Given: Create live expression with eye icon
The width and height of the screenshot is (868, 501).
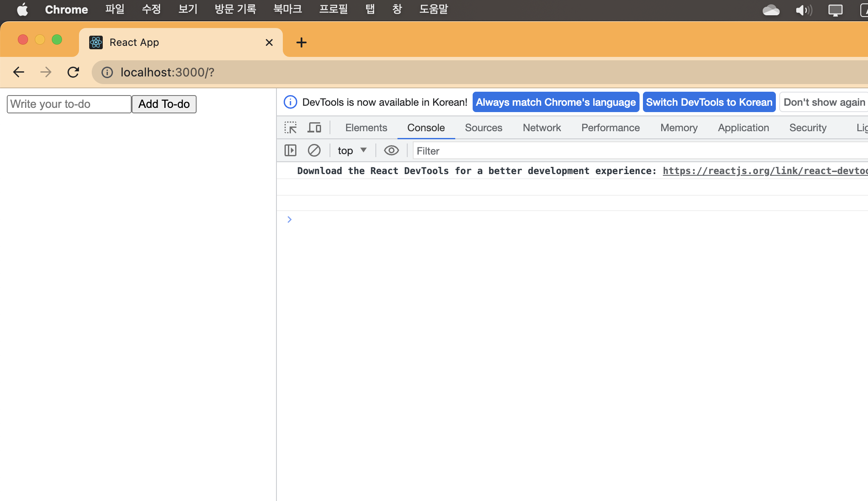Looking at the screenshot, I should point(391,151).
